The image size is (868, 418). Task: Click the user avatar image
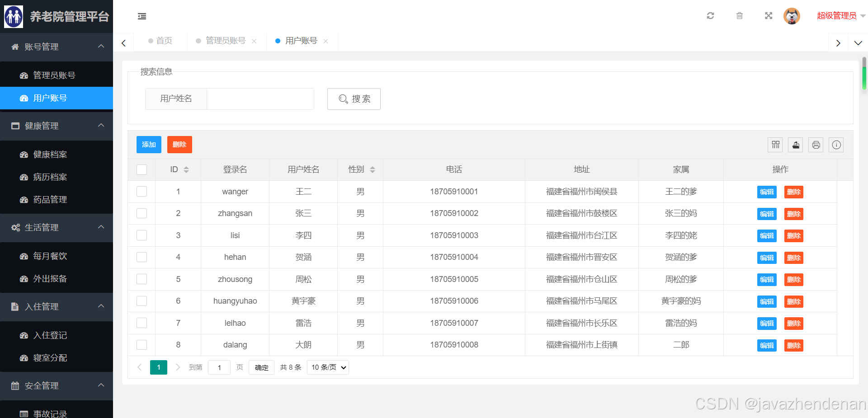coord(792,16)
